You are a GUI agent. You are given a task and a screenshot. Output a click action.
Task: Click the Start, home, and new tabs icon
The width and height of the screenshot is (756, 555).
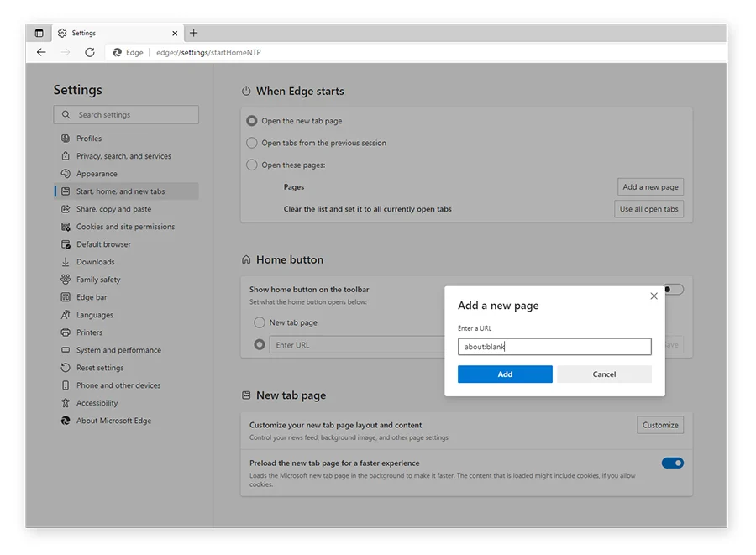66,191
